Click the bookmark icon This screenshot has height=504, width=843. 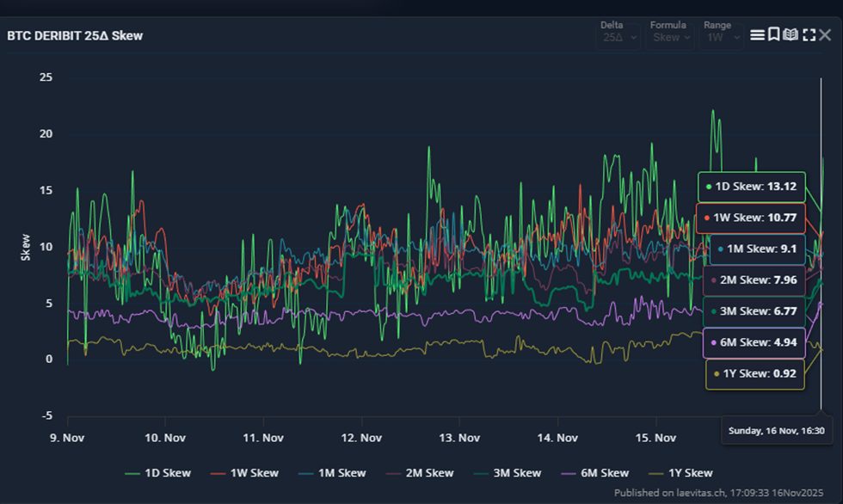coord(773,34)
